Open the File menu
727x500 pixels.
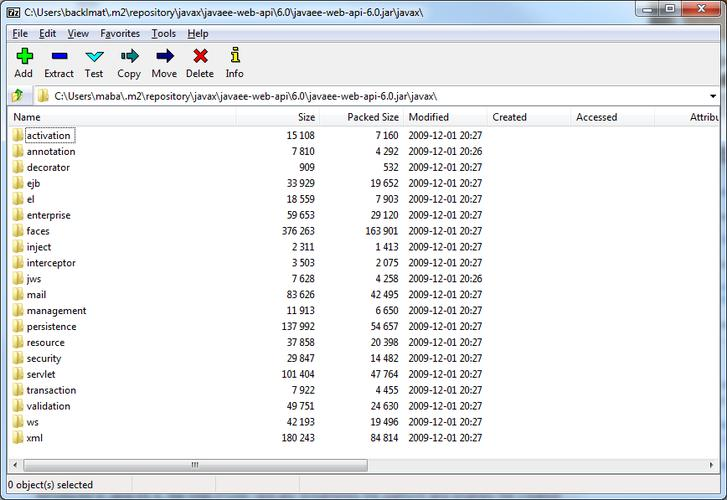pos(20,33)
